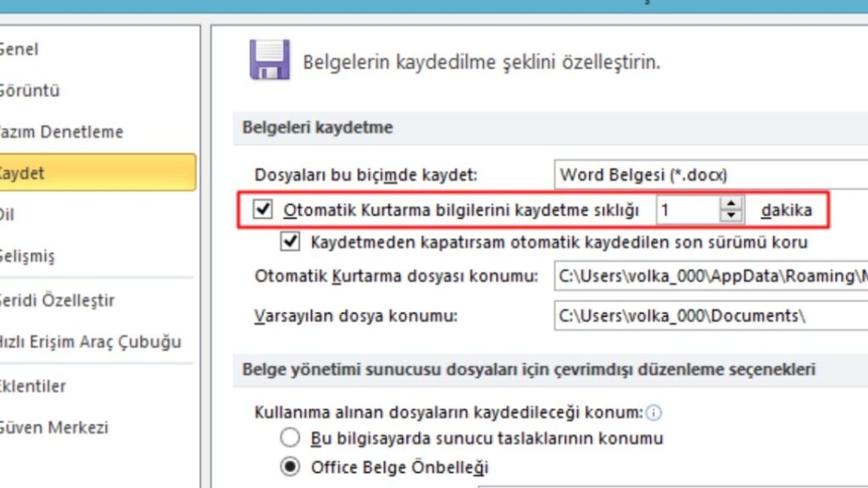
Task: Switch to the Görüntü section
Action: [x=25, y=90]
